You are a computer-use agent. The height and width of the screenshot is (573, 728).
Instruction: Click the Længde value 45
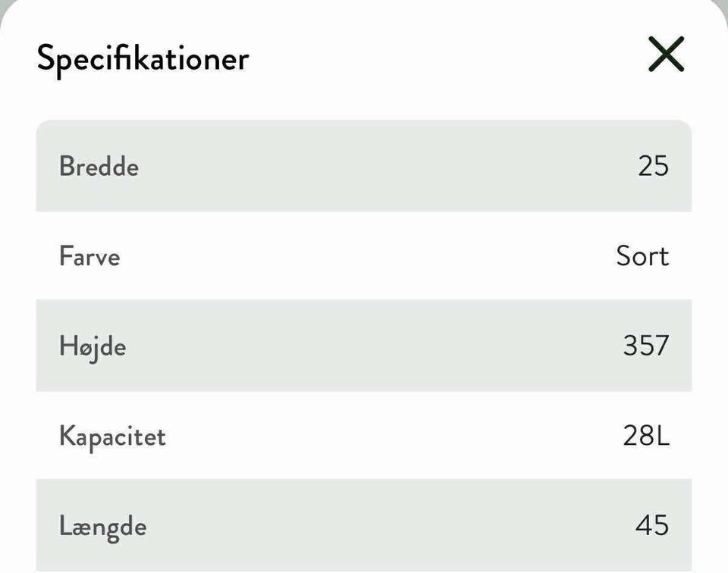652,526
